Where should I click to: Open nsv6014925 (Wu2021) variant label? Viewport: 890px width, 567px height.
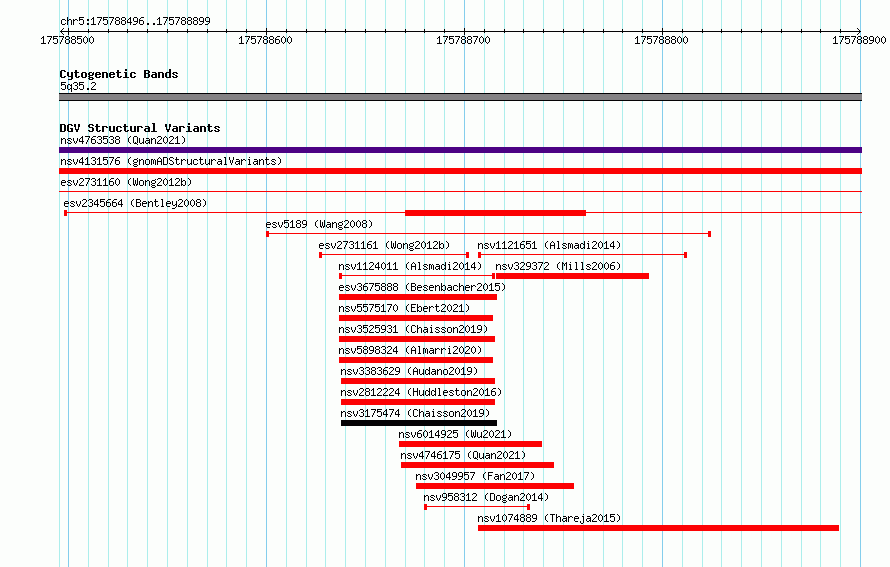[455, 434]
